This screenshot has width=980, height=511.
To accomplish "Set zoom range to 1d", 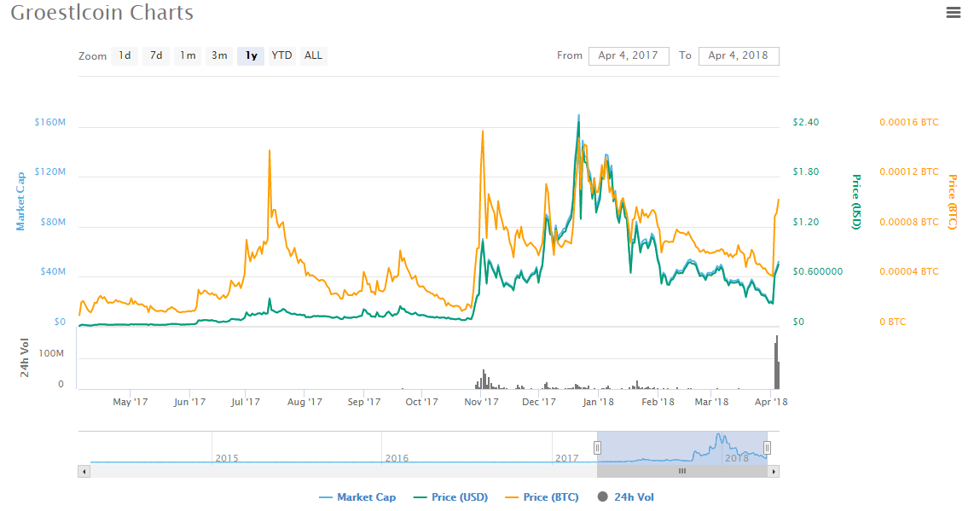I will point(125,56).
